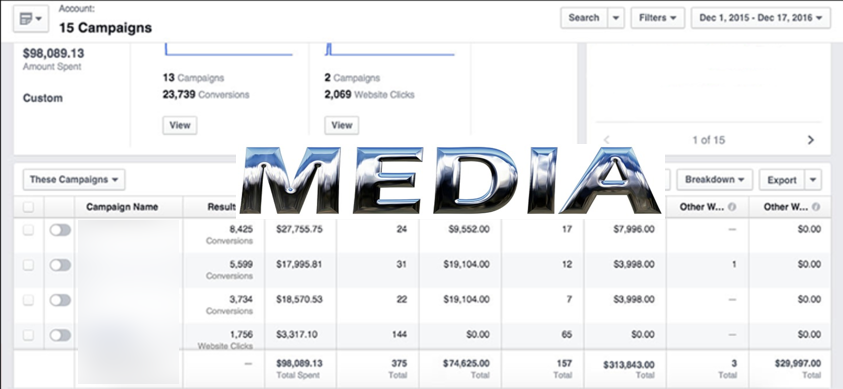
Task: Toggle the campaign with 8,425 conversions
Action: [60, 230]
